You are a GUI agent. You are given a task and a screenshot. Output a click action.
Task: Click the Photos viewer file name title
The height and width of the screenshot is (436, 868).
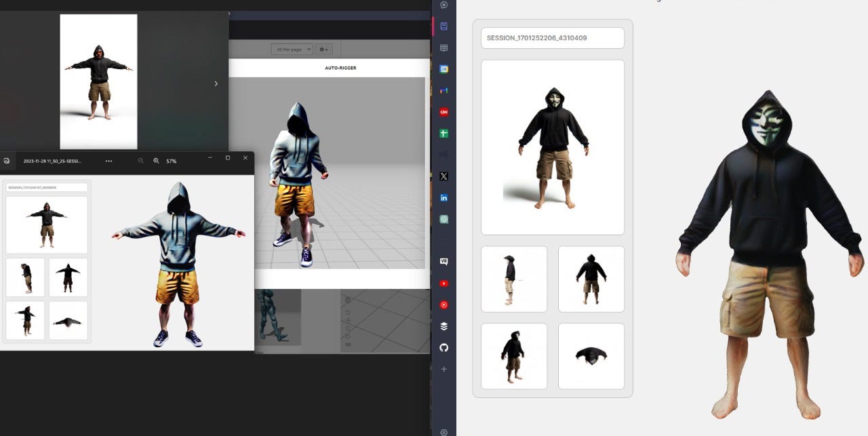[x=52, y=161]
